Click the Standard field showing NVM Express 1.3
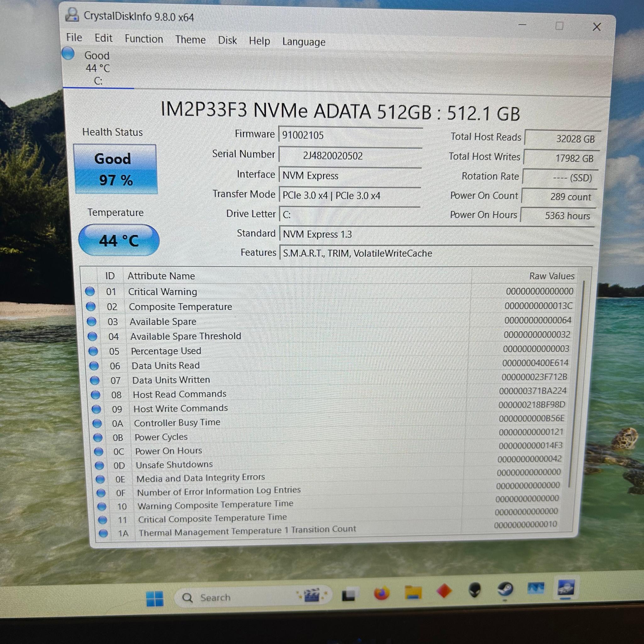 pos(437,235)
